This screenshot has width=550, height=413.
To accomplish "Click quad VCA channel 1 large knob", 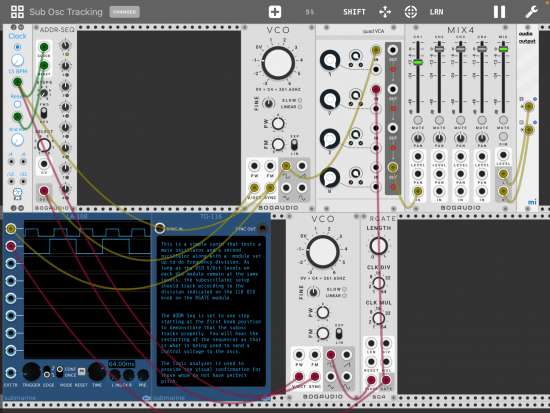I will (x=330, y=60).
